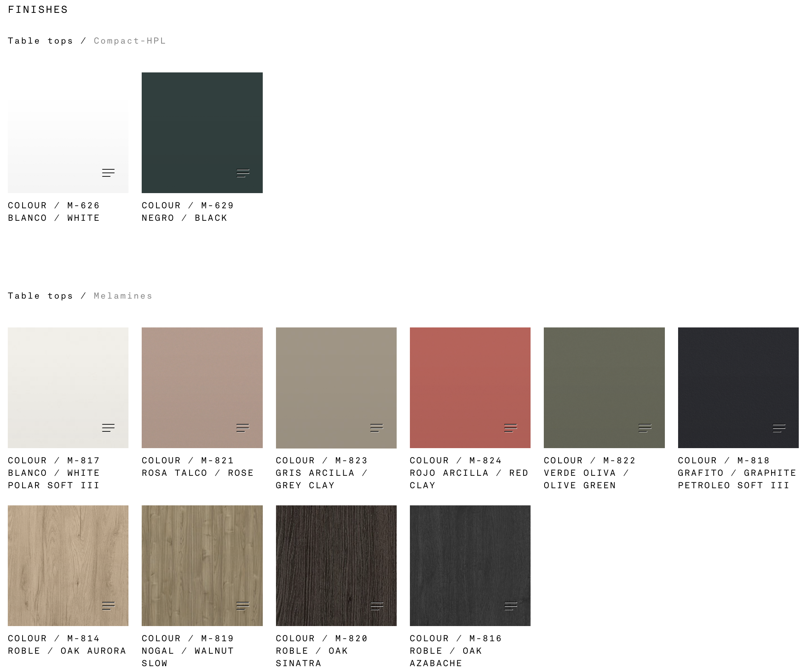The width and height of the screenshot is (805, 672).
Task: Open the details icon on Blanco Polar M-817
Action: coord(108,428)
